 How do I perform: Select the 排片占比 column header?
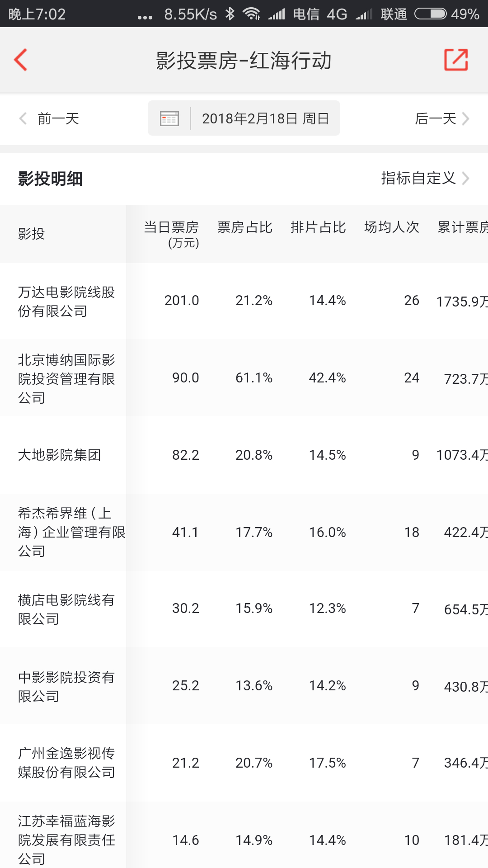[318, 227]
